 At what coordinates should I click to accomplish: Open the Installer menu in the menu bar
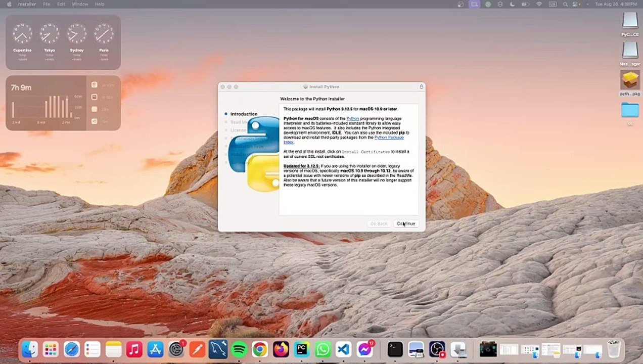(27, 4)
